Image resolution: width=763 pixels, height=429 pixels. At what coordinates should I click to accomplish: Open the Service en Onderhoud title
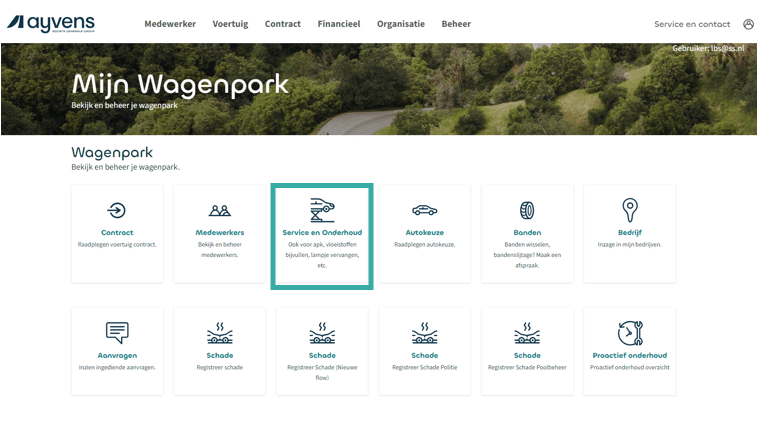pyautogui.click(x=322, y=232)
